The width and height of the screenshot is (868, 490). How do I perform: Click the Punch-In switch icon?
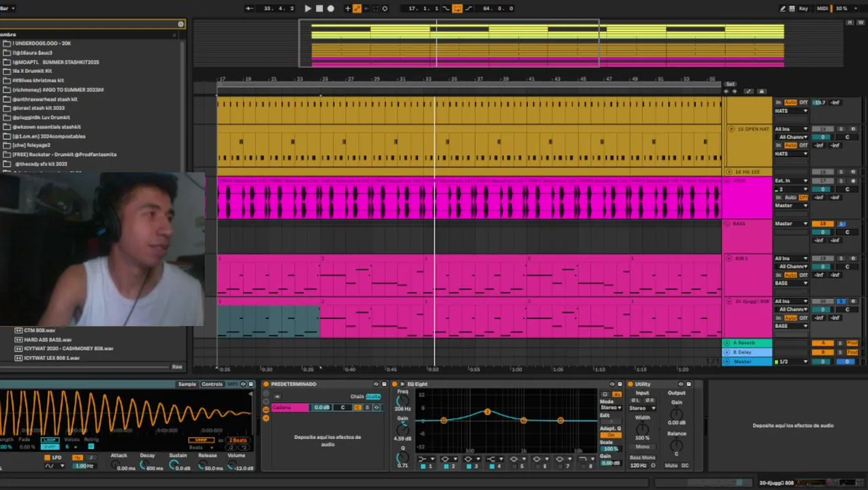(447, 8)
